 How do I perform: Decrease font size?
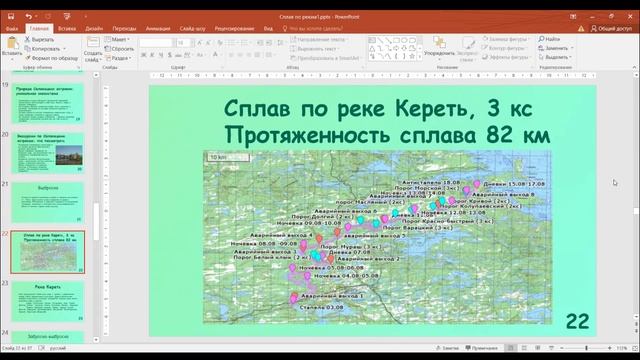(208, 42)
